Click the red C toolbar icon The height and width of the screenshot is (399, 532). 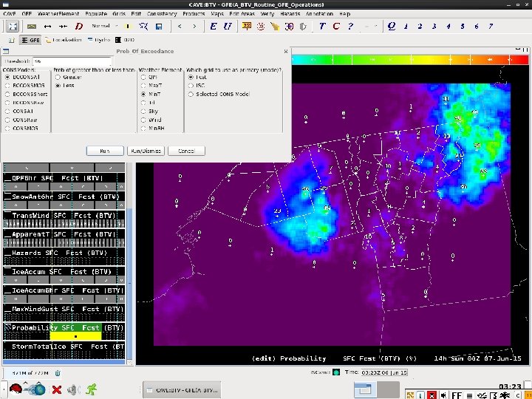click(x=336, y=26)
